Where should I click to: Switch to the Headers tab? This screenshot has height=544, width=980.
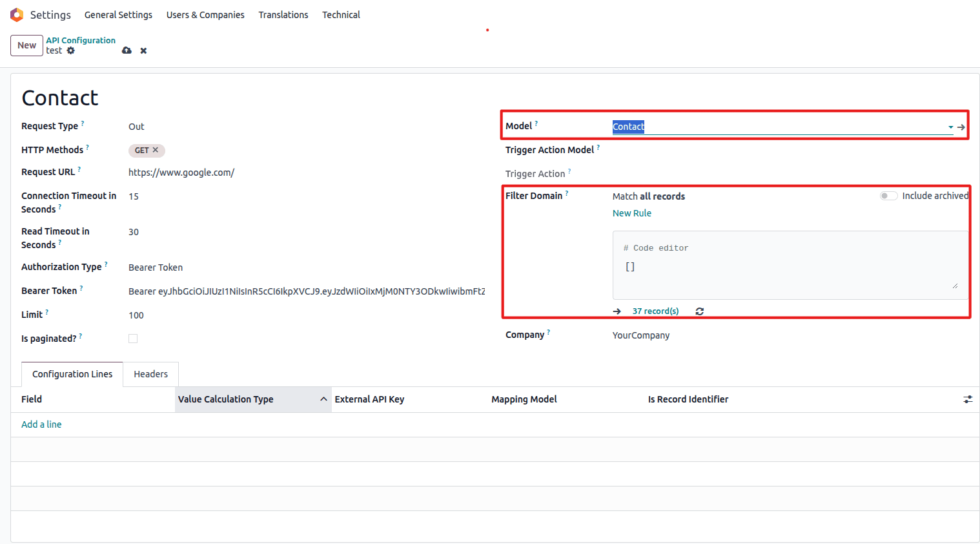(150, 374)
